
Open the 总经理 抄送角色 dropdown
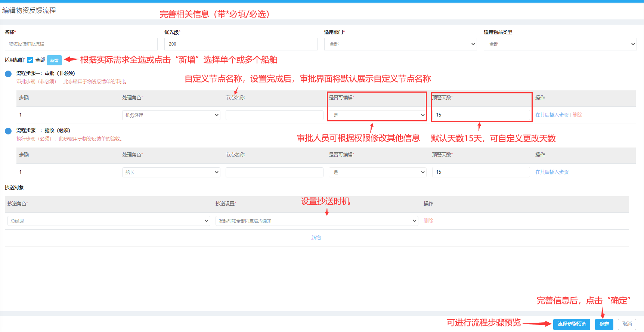pos(109,221)
